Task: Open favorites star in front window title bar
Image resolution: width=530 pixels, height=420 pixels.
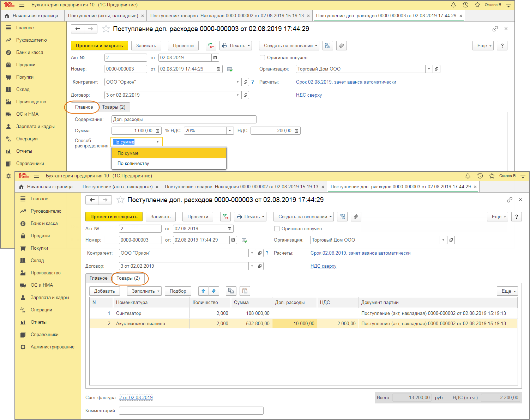Action: pyautogui.click(x=492, y=176)
